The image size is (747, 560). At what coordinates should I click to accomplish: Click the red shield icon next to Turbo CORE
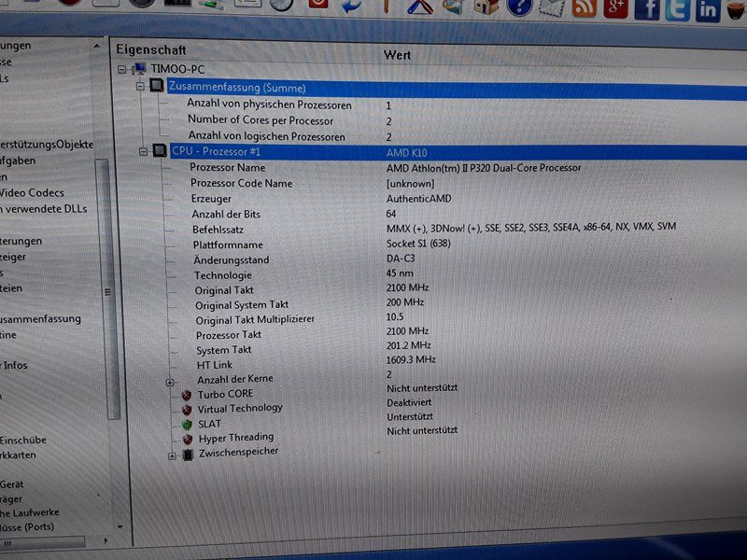pyautogui.click(x=187, y=395)
